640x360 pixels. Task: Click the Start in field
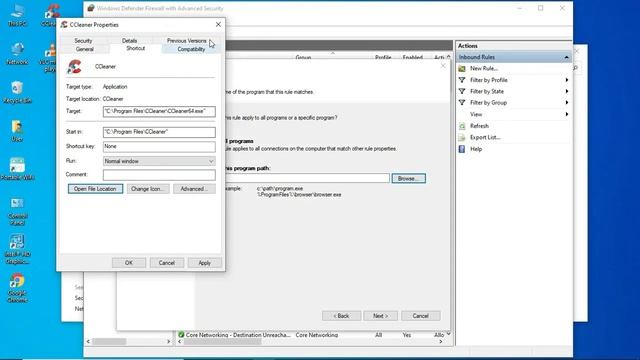[x=159, y=132]
